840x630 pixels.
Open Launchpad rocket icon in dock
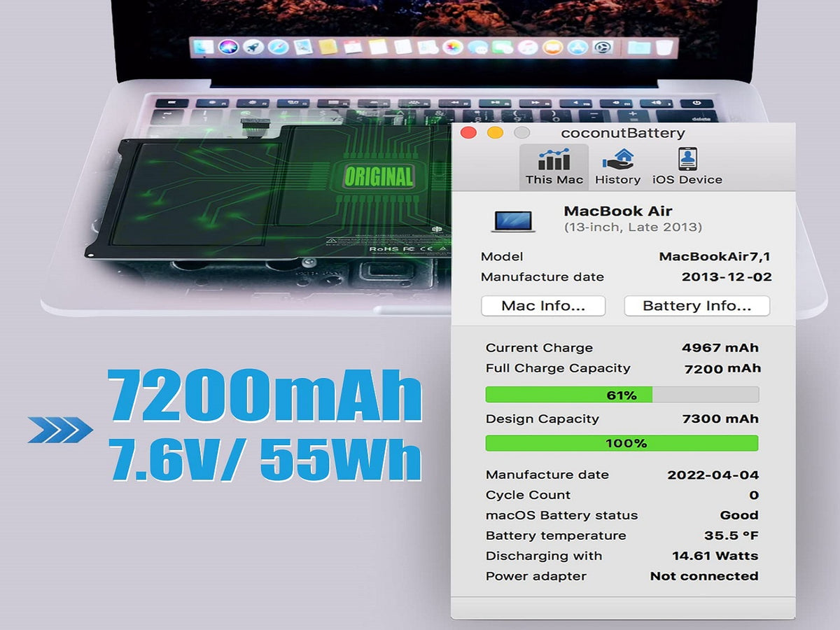253,48
